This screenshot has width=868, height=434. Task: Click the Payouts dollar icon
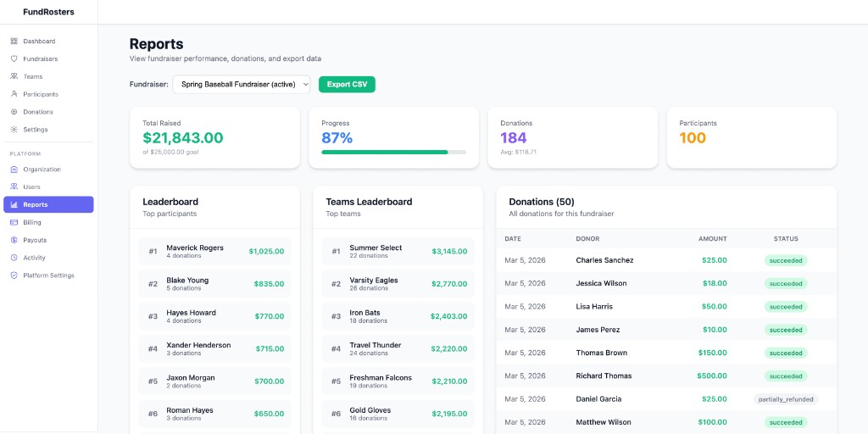click(14, 240)
